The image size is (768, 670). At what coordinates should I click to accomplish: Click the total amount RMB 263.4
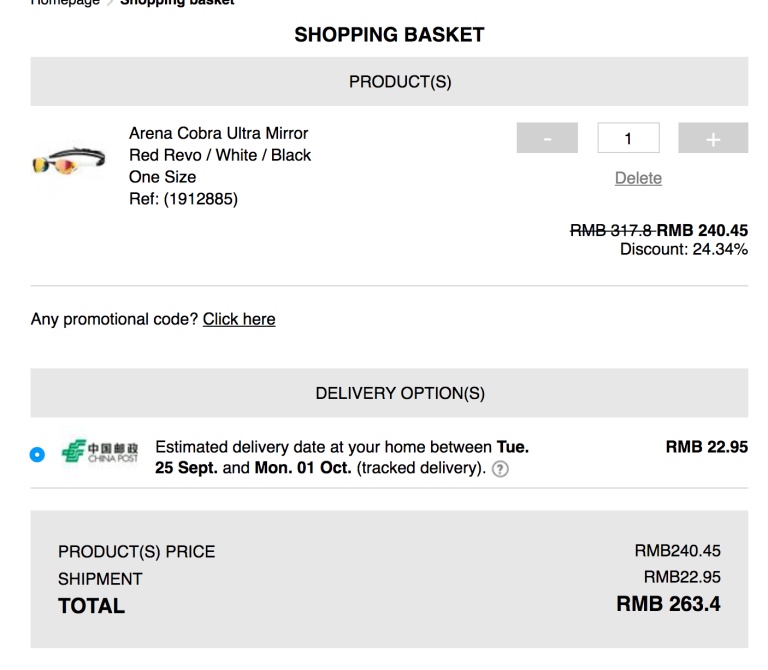tap(668, 604)
